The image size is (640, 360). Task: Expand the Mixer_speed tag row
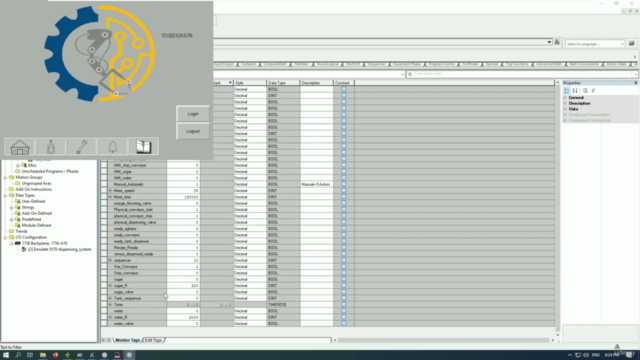coord(110,191)
